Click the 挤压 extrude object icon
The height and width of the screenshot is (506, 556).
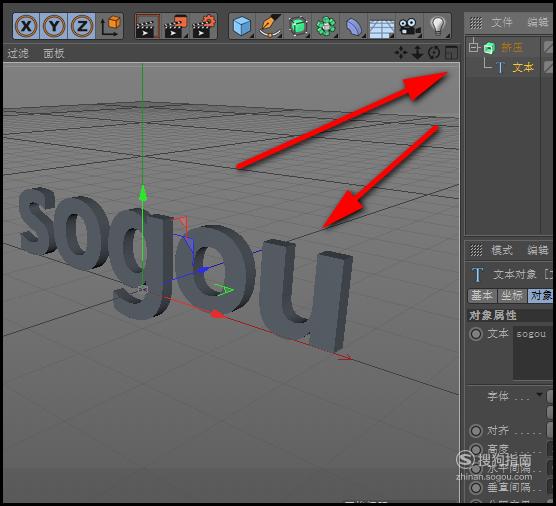[x=489, y=48]
